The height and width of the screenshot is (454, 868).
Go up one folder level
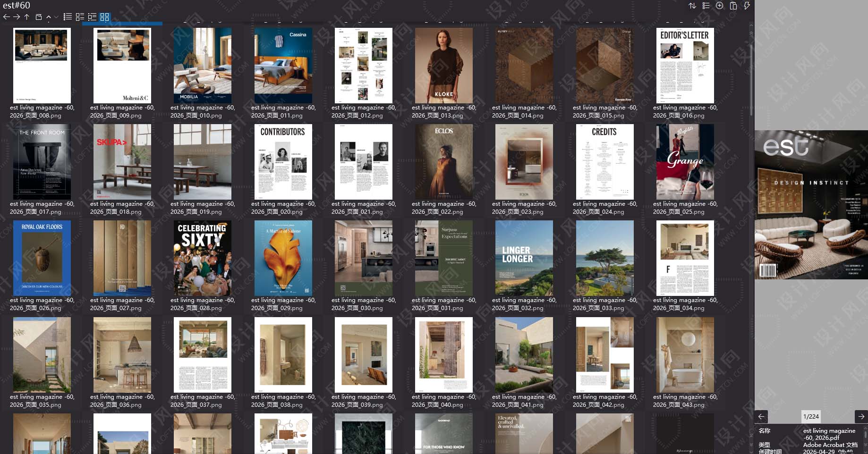tap(27, 17)
